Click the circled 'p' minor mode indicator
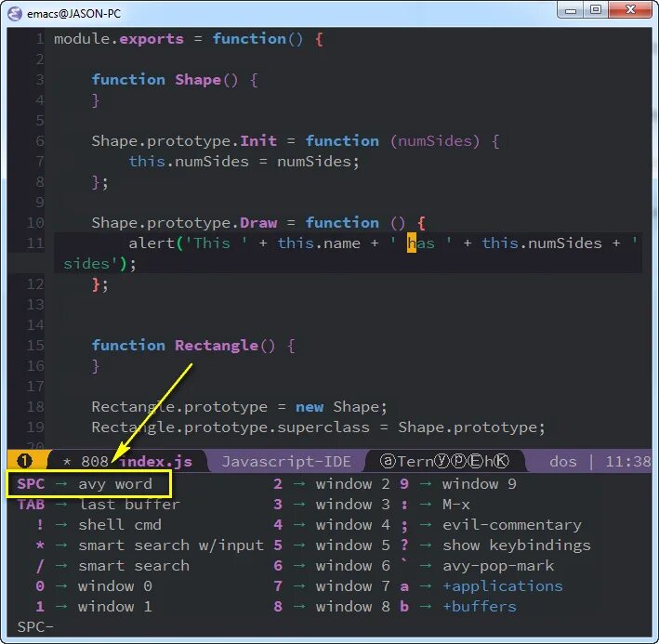659x644 pixels. point(457,461)
